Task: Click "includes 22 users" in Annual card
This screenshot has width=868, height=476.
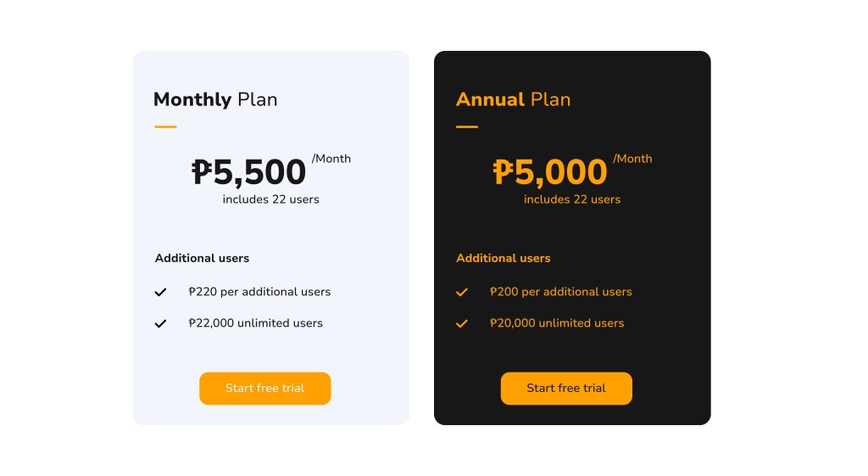Action: point(572,199)
